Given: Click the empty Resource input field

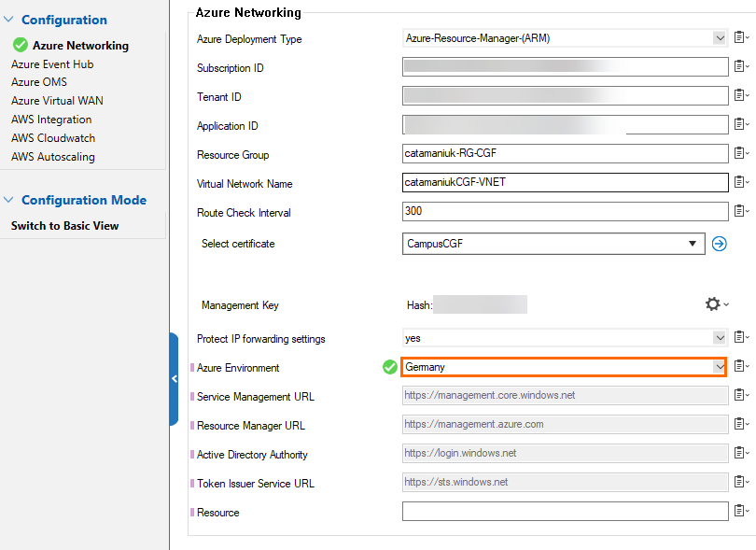Looking at the screenshot, I should click(x=565, y=511).
